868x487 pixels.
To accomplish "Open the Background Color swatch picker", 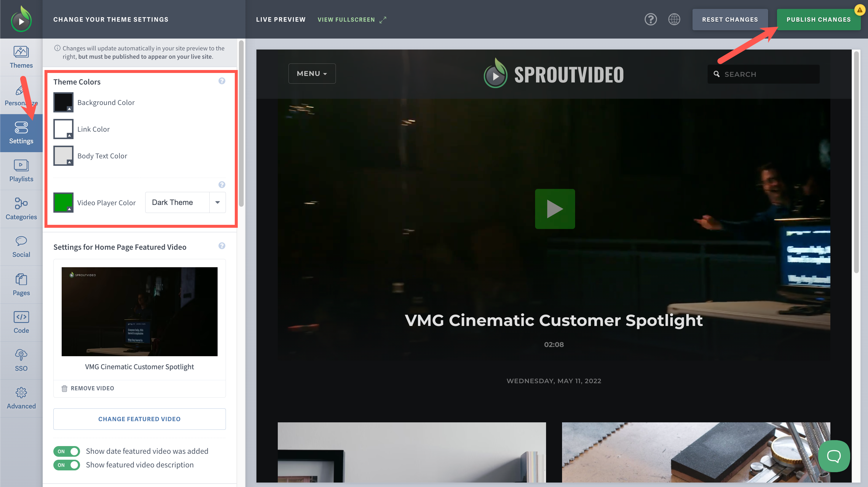I will pyautogui.click(x=63, y=102).
